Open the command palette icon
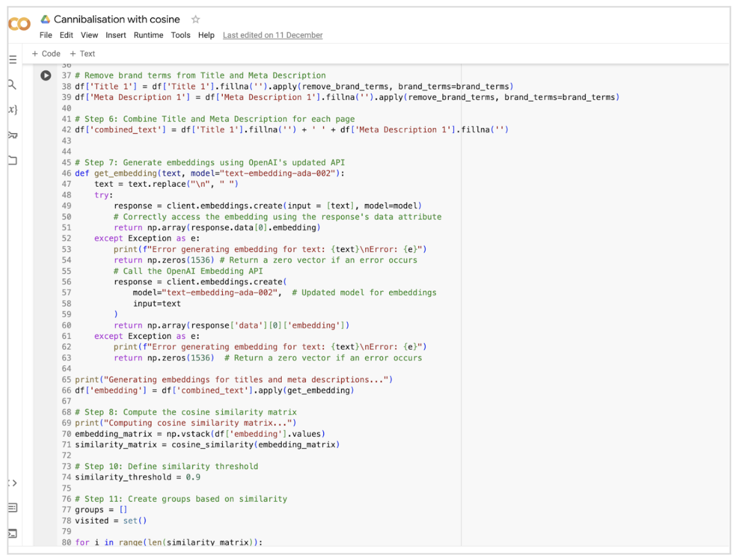 pyautogui.click(x=12, y=508)
